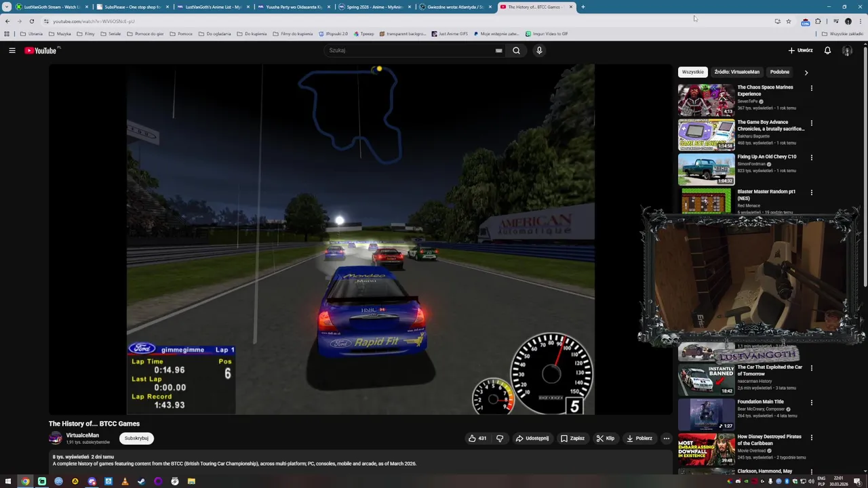Open options for The Chaos Space Marines Experience
The image size is (868, 488).
811,88
